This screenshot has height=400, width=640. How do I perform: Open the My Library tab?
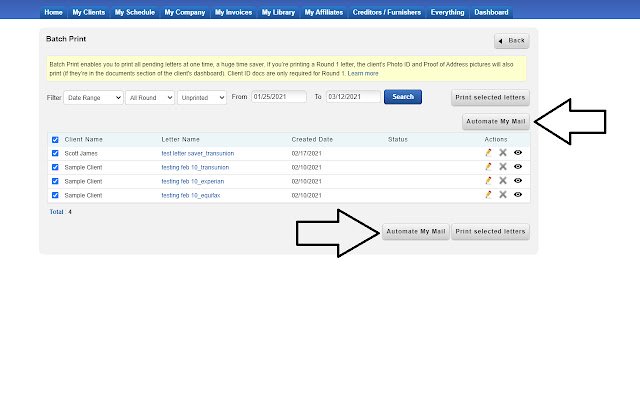pyautogui.click(x=278, y=12)
